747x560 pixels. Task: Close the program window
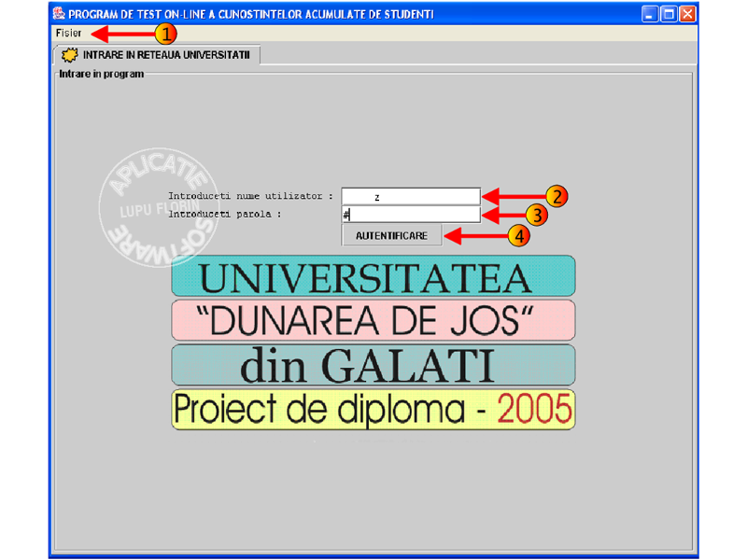687,14
